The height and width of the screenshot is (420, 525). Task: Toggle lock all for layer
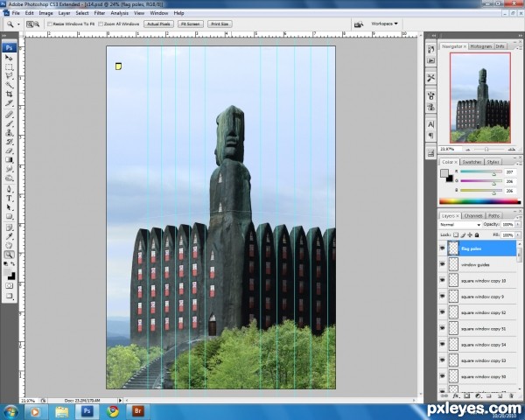pos(477,234)
